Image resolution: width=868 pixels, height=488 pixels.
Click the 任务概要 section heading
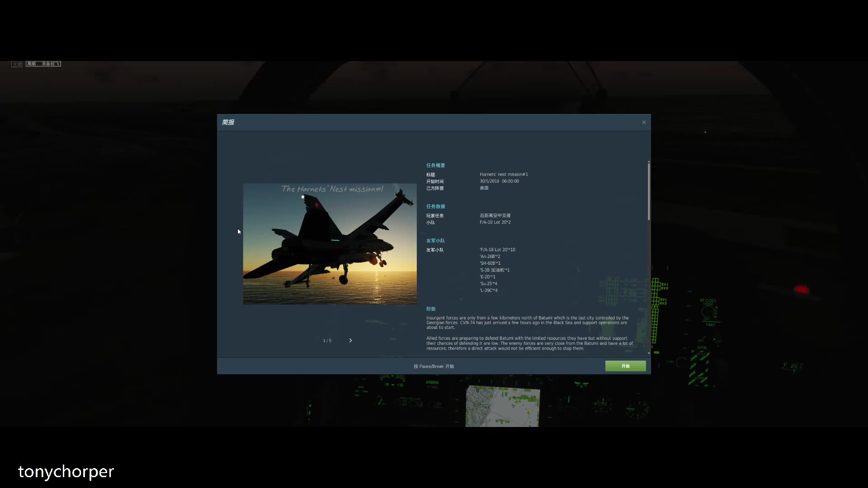click(x=435, y=165)
